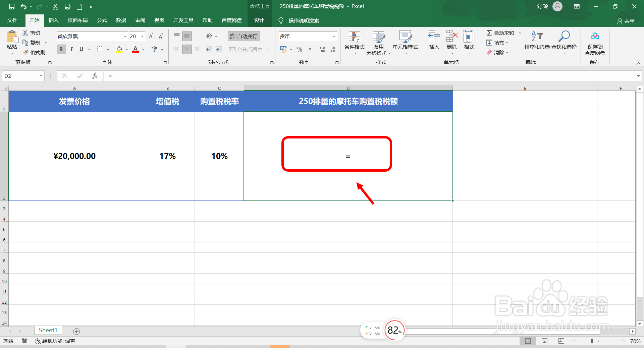Switch to the 插入 Insert tab
Image resolution: width=644 pixels, height=348 pixels.
click(53, 20)
